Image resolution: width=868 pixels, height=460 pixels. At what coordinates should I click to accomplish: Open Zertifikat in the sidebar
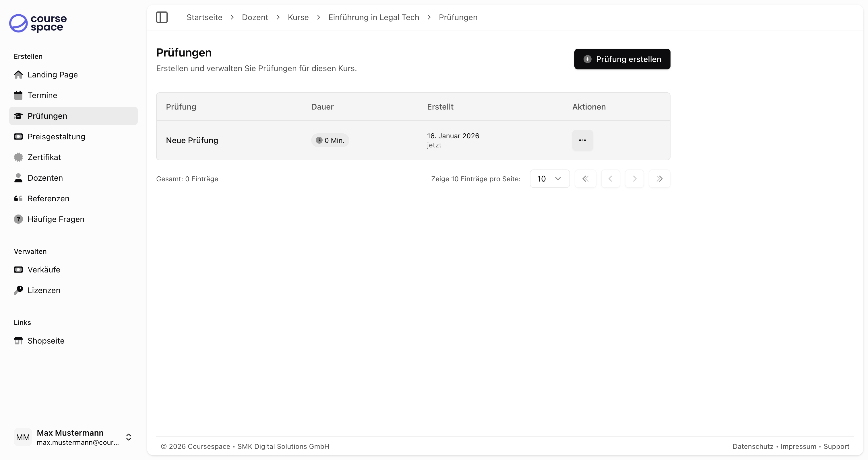[44, 157]
